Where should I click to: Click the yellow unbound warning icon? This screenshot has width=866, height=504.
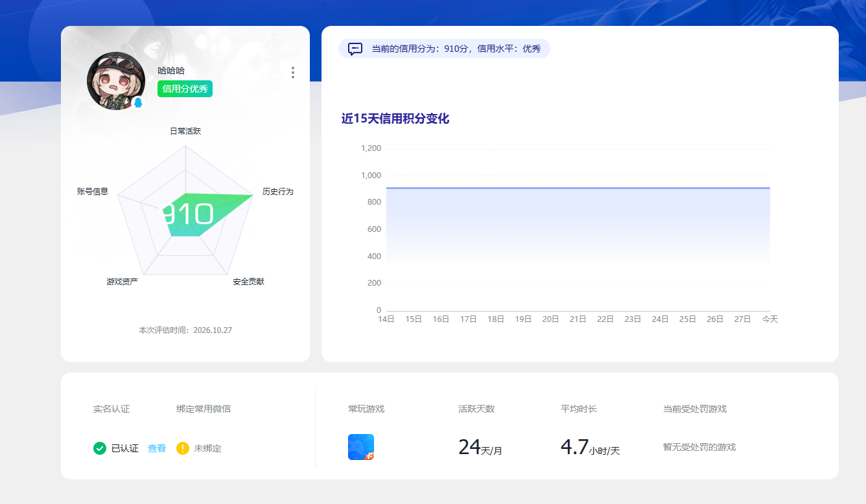pos(183,448)
